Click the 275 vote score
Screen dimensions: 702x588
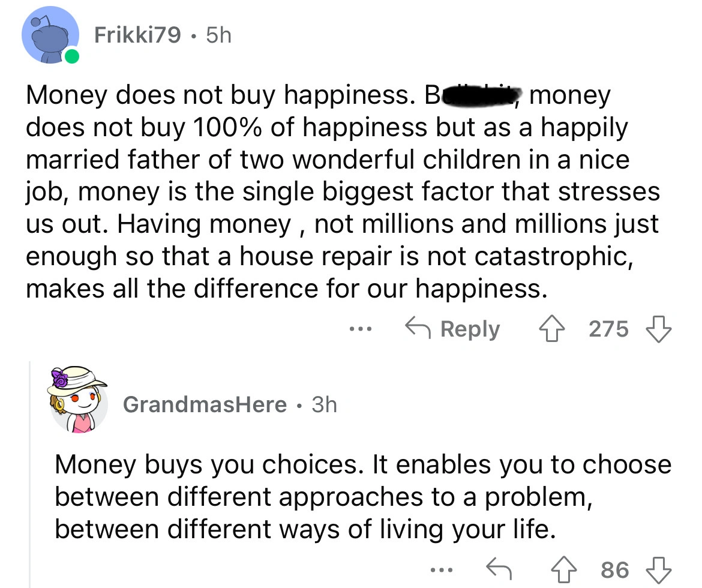[x=608, y=329]
